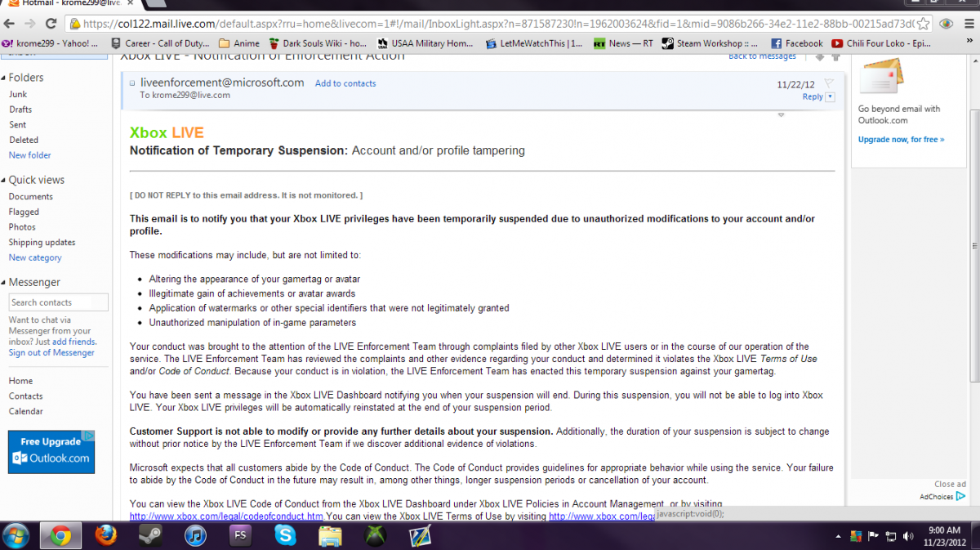Click Back to messages link
The height and width of the screenshot is (550, 980).
tap(762, 56)
